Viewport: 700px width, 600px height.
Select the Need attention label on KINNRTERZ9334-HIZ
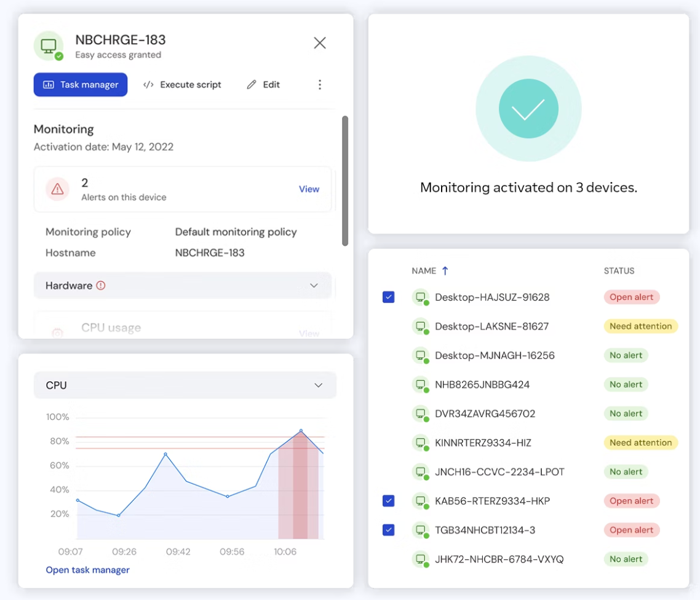tap(640, 443)
